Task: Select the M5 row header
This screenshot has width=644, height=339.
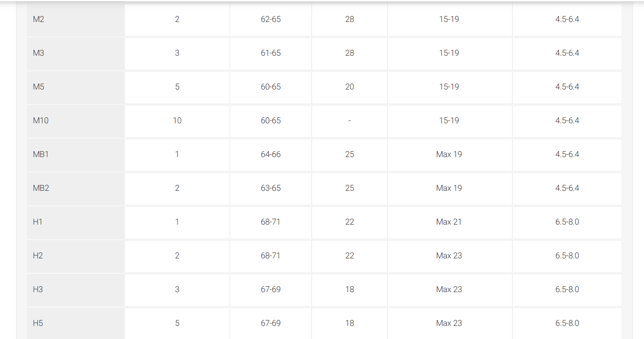Action: coord(76,87)
